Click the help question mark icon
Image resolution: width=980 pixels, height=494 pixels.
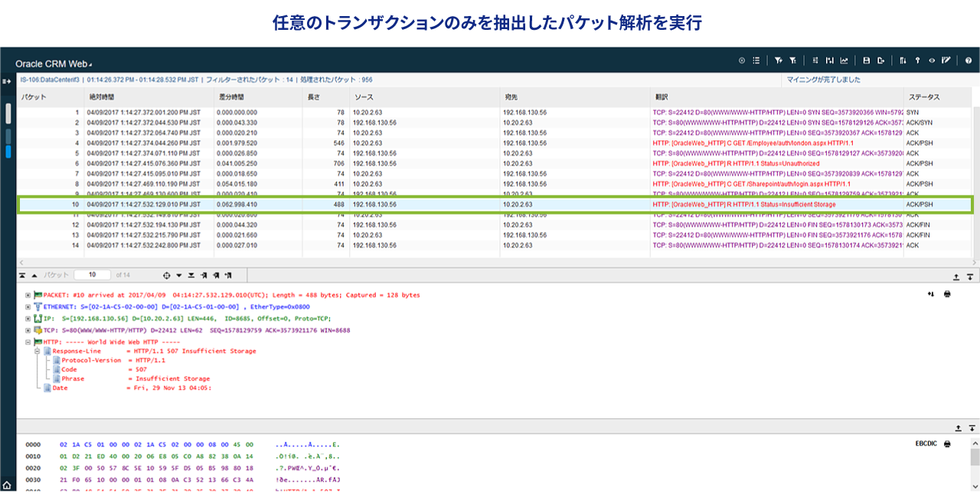968,61
